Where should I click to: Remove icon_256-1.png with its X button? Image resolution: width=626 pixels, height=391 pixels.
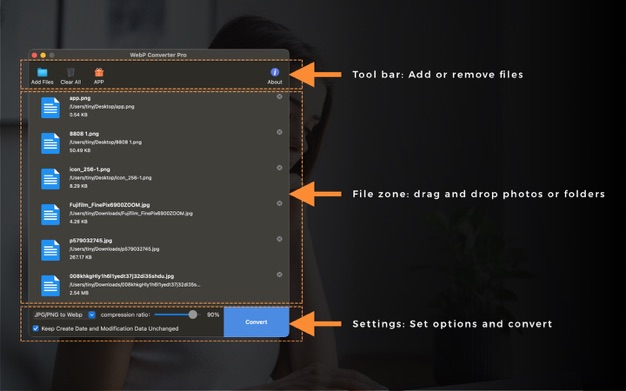279,168
